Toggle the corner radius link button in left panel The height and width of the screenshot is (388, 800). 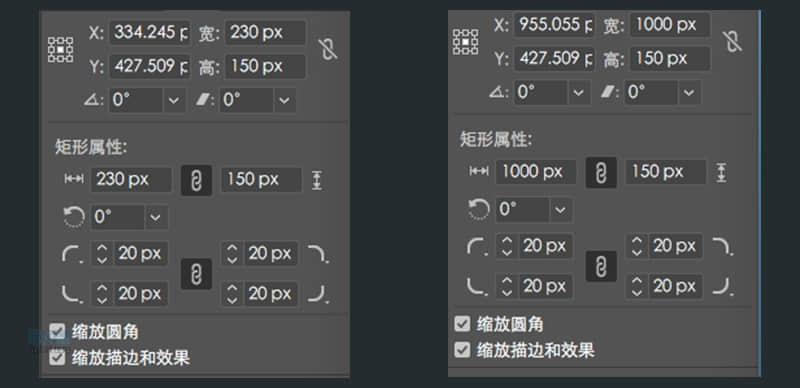coord(196,274)
